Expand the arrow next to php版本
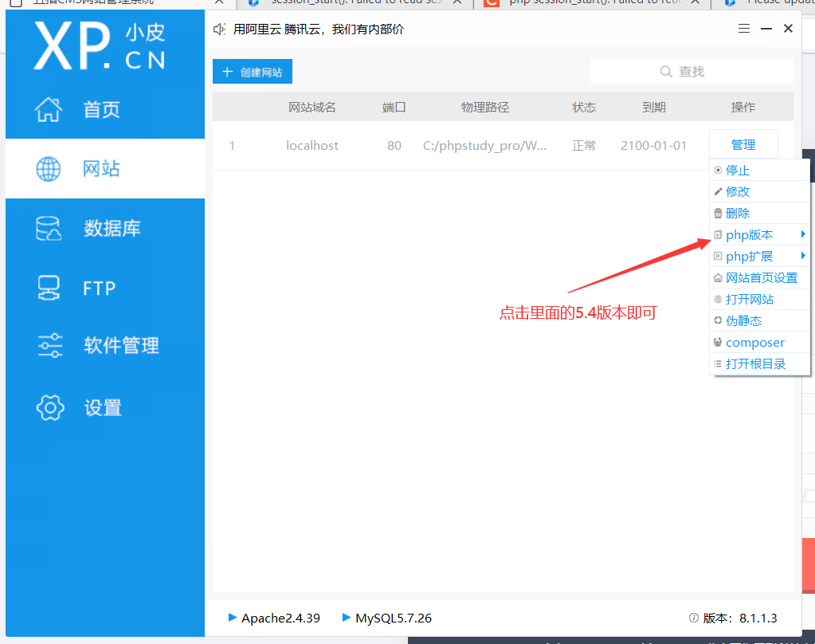Viewport: 815px width, 644px height. click(803, 234)
